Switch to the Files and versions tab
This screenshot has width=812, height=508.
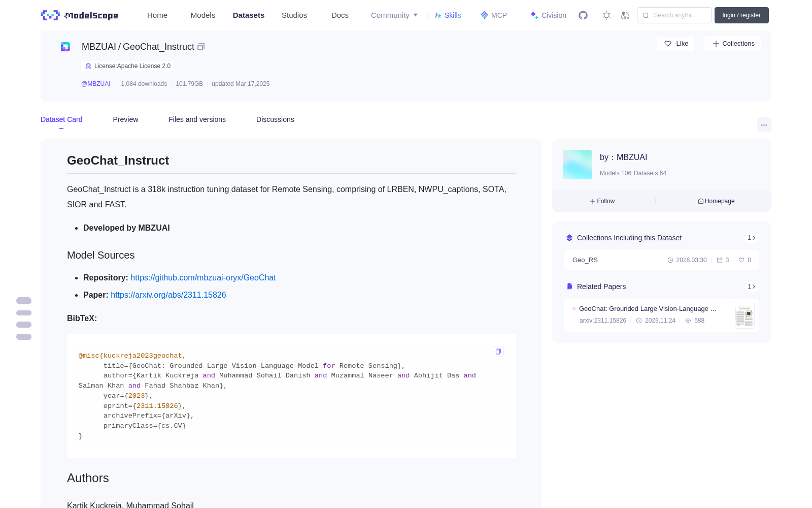(197, 119)
